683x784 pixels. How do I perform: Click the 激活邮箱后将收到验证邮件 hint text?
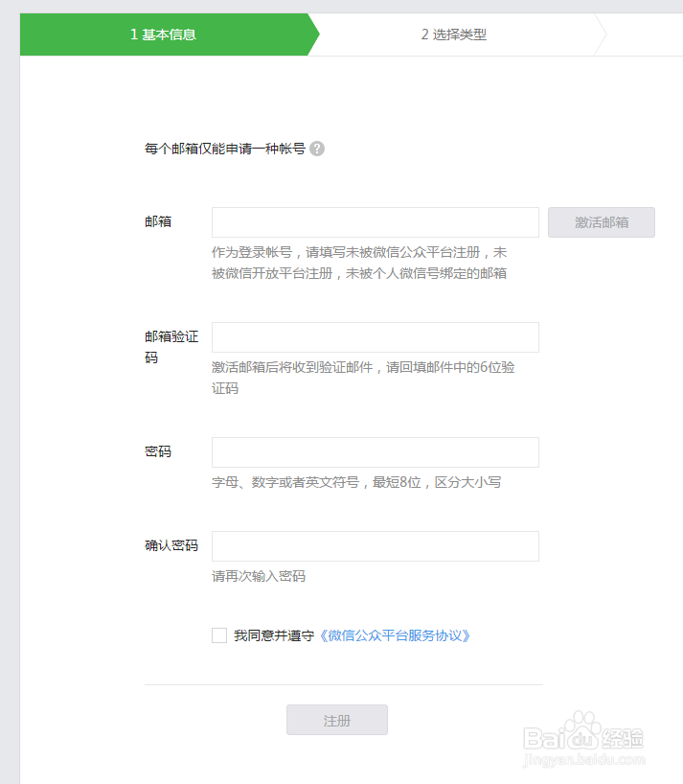363,378
